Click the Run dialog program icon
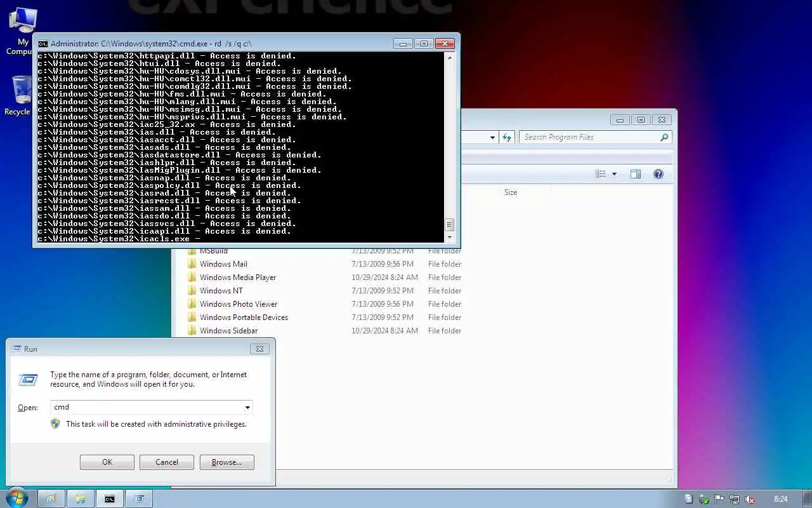The width and height of the screenshot is (812, 508). click(x=28, y=380)
